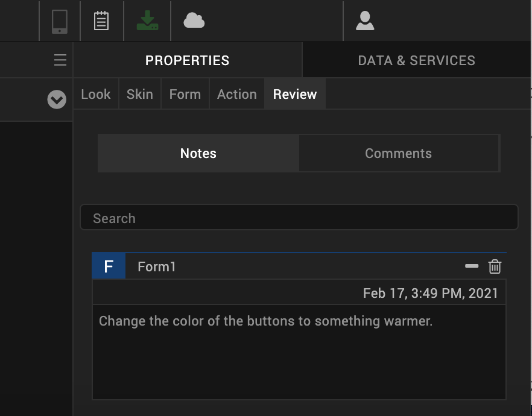Viewport: 532px width, 416px height.
Task: Delete the Form1 note with trash icon
Action: click(x=495, y=266)
